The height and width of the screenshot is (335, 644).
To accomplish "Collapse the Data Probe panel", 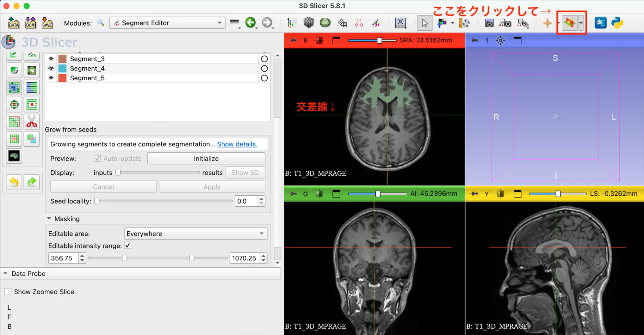I will 5,273.
